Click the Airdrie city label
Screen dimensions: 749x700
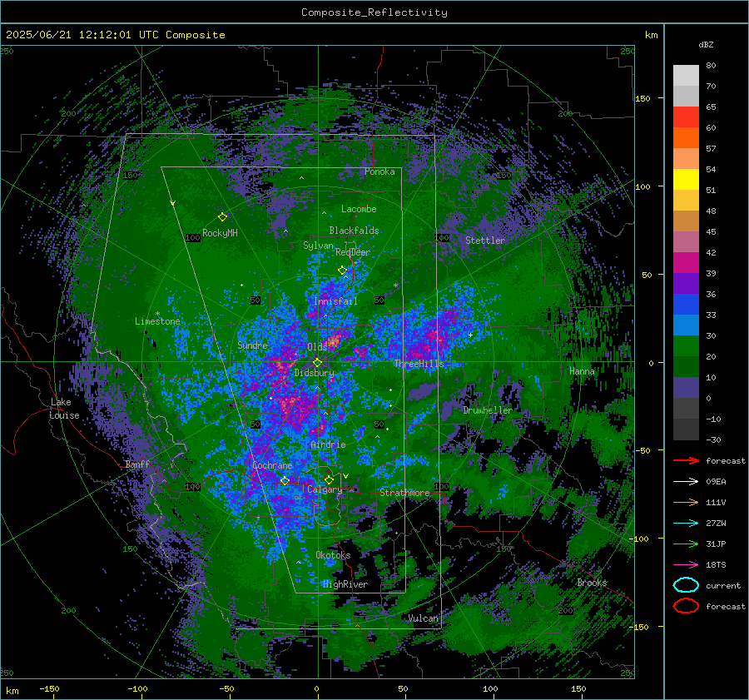pos(328,444)
